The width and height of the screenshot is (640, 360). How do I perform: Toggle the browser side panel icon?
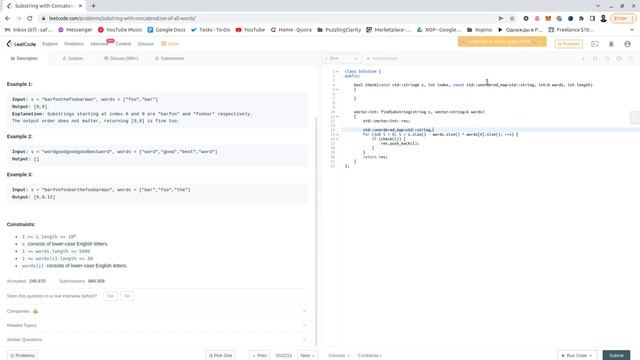click(592, 18)
